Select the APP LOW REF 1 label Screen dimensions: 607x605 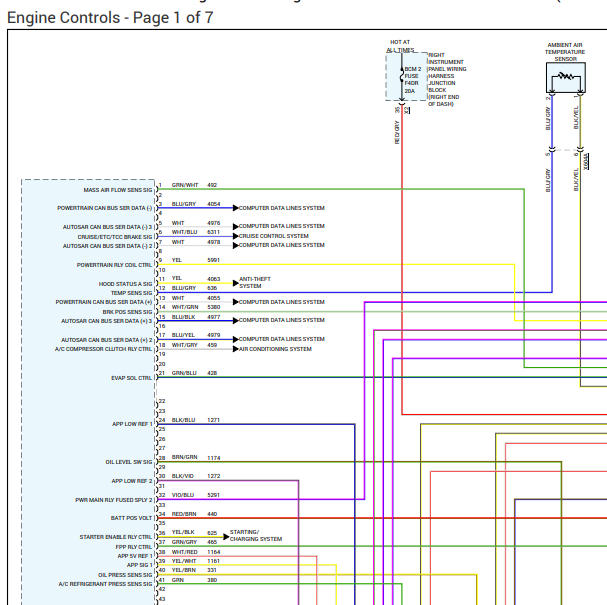click(x=132, y=424)
